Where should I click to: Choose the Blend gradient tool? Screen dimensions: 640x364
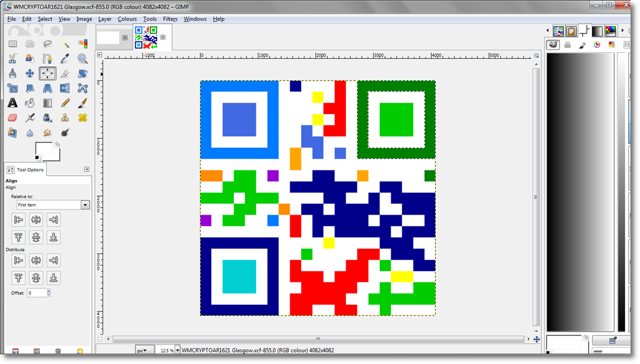click(x=47, y=103)
